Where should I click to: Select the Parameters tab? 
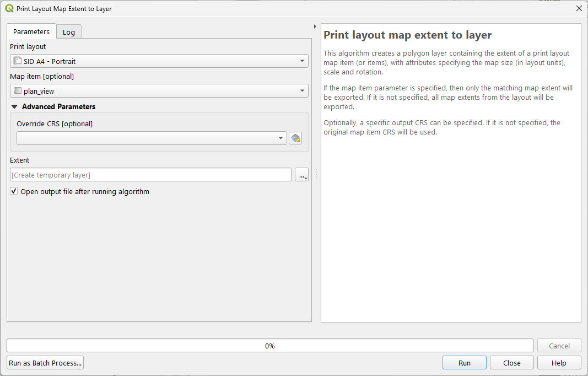click(31, 31)
